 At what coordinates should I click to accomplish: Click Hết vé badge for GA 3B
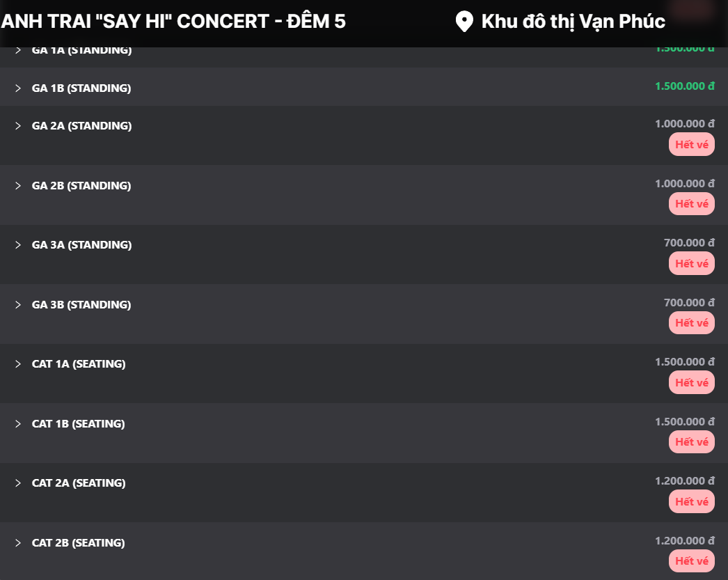(x=691, y=323)
